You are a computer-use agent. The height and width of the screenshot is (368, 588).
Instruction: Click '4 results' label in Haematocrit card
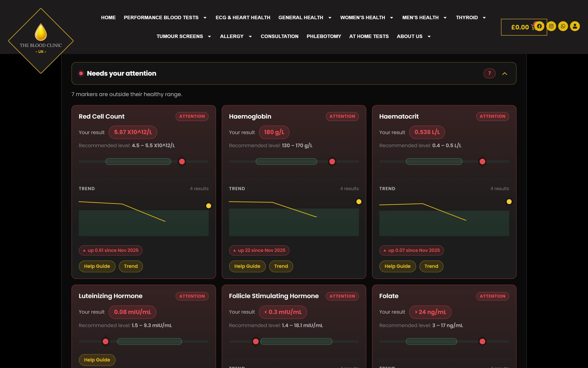click(x=500, y=189)
